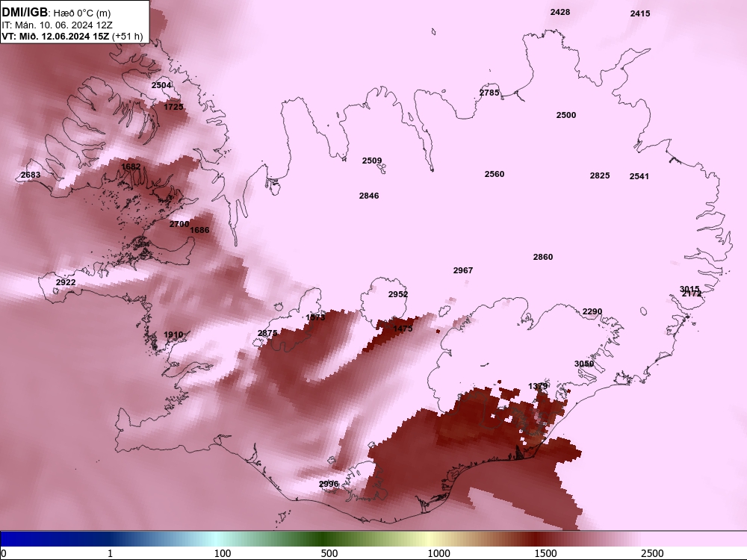Click the color scale at 100
Image resolution: width=747 pixels, height=560 pixels.
[223, 553]
